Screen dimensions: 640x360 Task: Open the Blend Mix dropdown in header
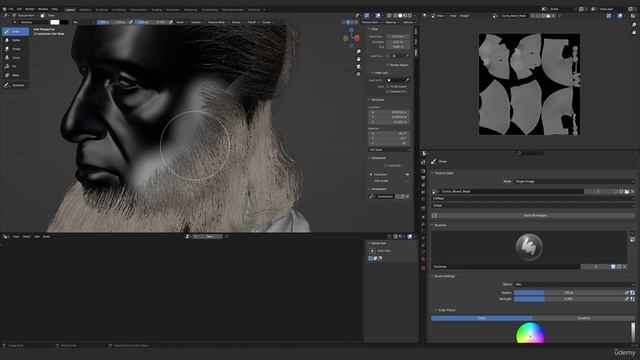pyautogui.click(x=83, y=22)
